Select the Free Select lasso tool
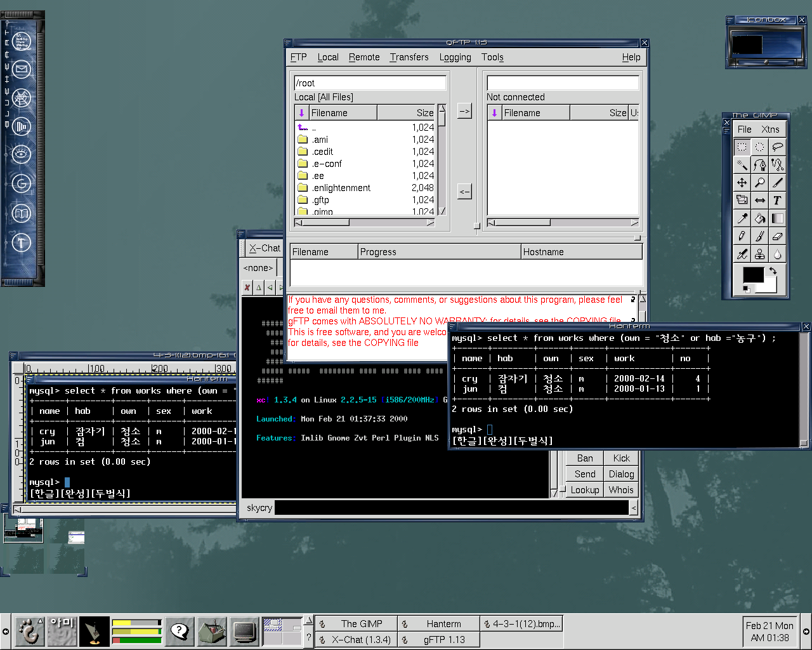812x650 pixels. [777, 147]
